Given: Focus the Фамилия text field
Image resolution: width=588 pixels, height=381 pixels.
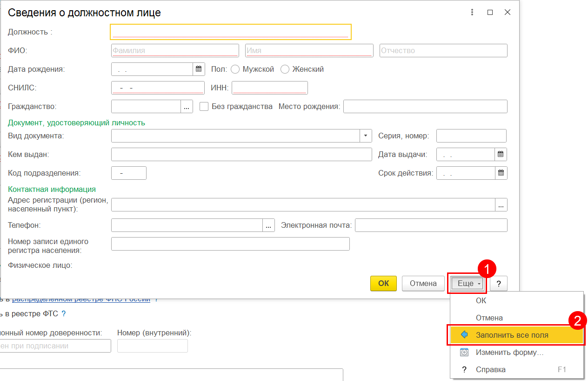Looking at the screenshot, I should click(175, 50).
